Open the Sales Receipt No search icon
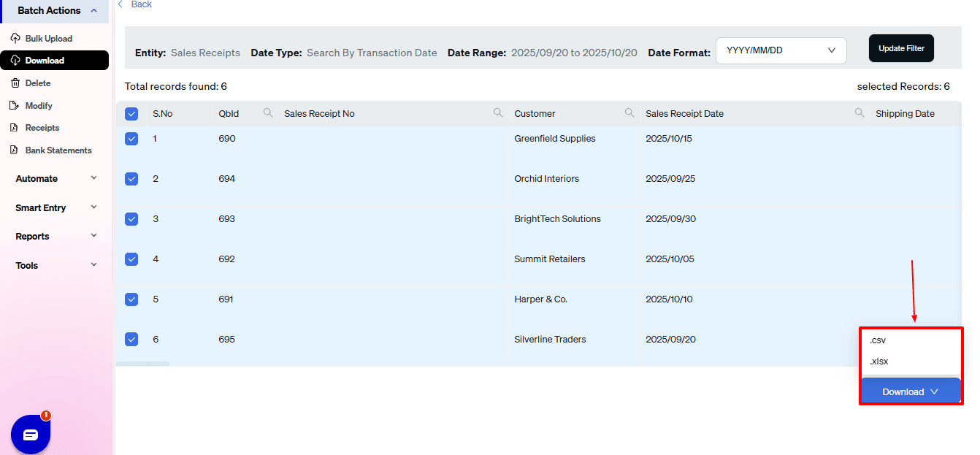 [497, 113]
